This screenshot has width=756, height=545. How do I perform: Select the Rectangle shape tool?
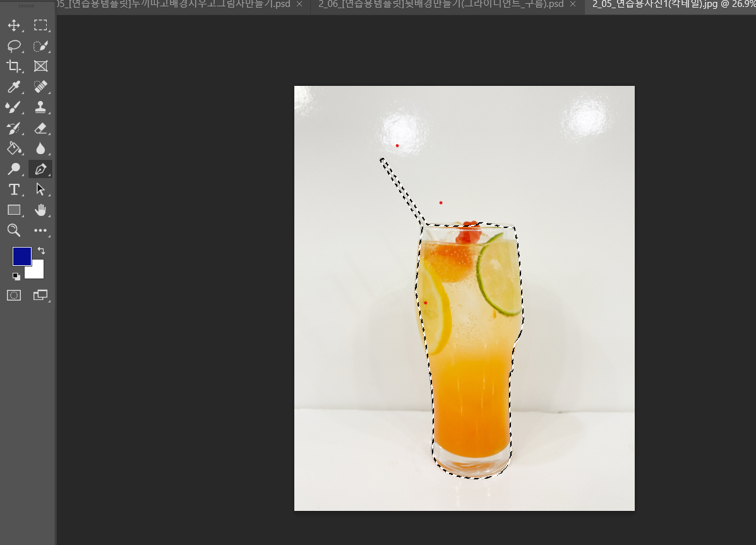pos(14,210)
